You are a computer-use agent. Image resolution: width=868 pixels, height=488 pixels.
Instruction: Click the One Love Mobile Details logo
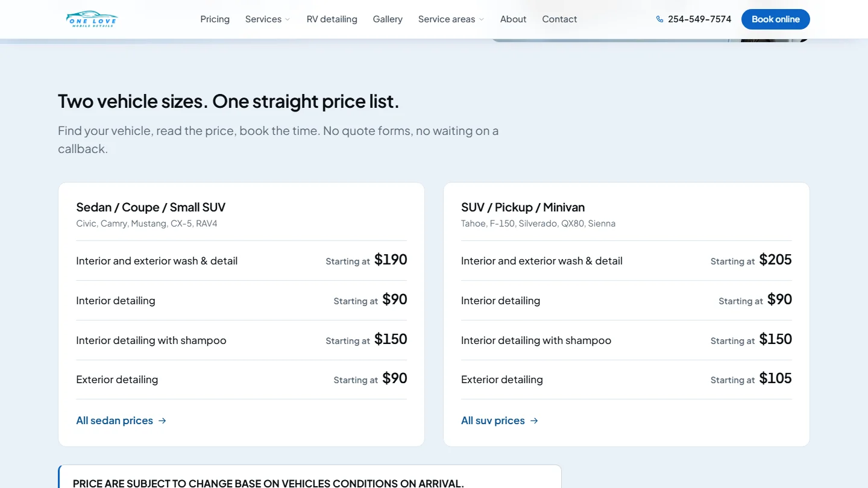(x=92, y=19)
